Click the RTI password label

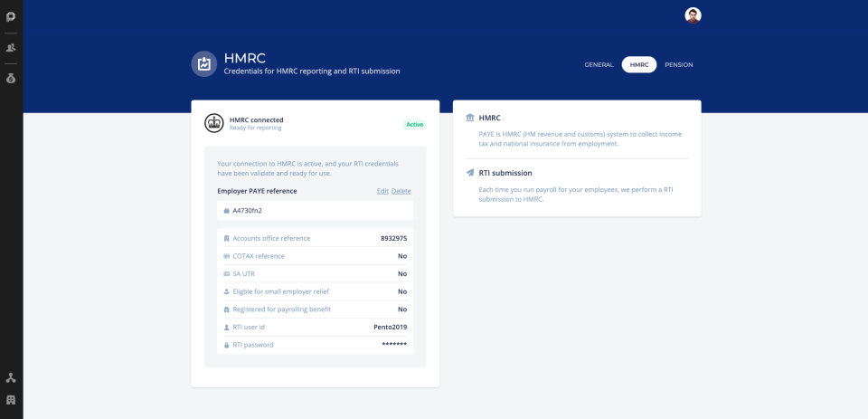tap(253, 345)
